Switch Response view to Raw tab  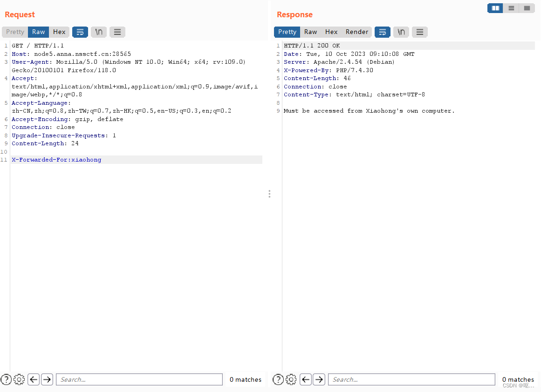coord(310,32)
